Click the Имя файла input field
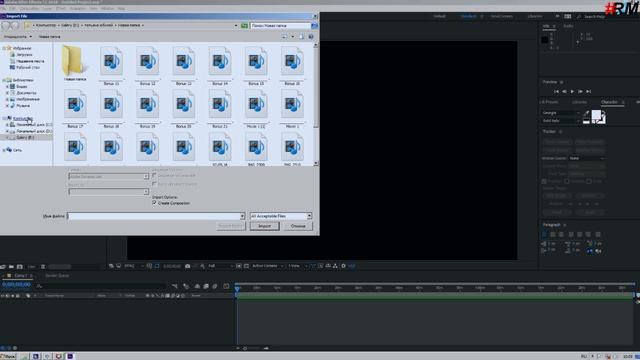The width and height of the screenshot is (640, 360). pos(156,216)
